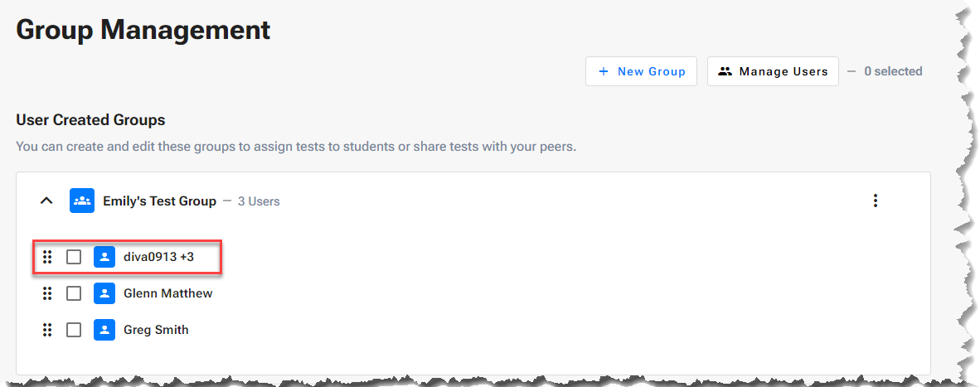The height and width of the screenshot is (387, 980).
Task: Click the drag handle beside Greg Smith
Action: coord(47,330)
